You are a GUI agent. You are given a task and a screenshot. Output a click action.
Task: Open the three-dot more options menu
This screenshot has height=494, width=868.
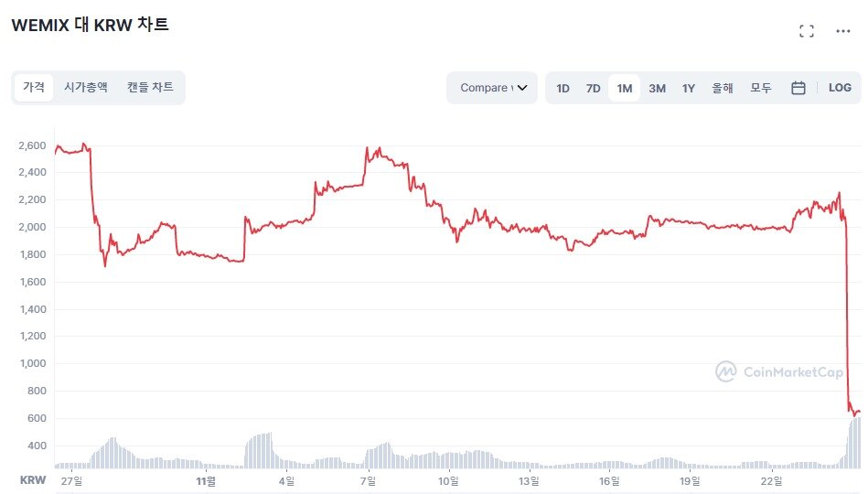(843, 31)
